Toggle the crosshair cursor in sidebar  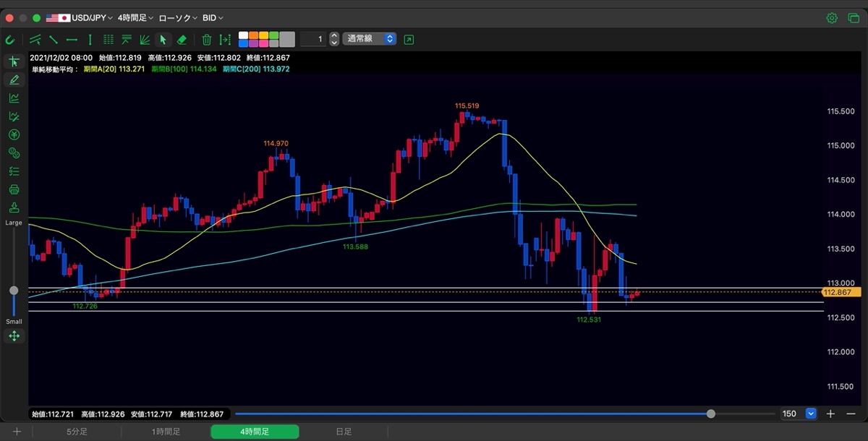(x=14, y=61)
